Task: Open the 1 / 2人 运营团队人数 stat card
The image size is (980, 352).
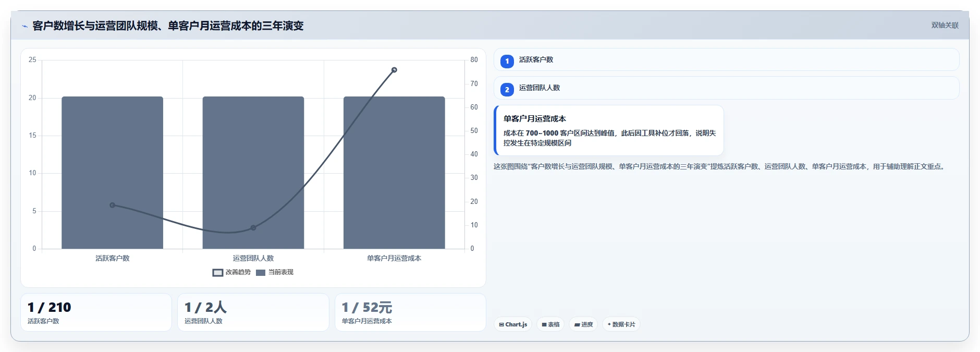Action: click(253, 312)
